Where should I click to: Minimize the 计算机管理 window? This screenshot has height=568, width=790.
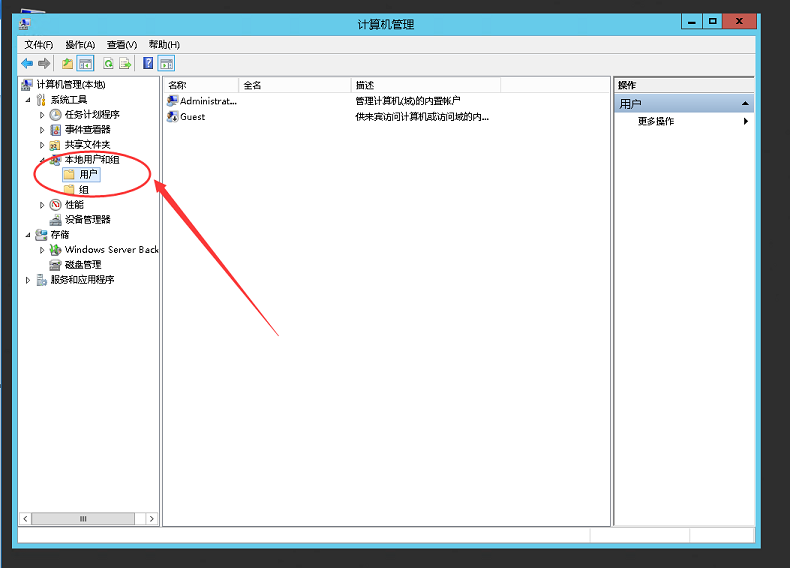tap(692, 21)
